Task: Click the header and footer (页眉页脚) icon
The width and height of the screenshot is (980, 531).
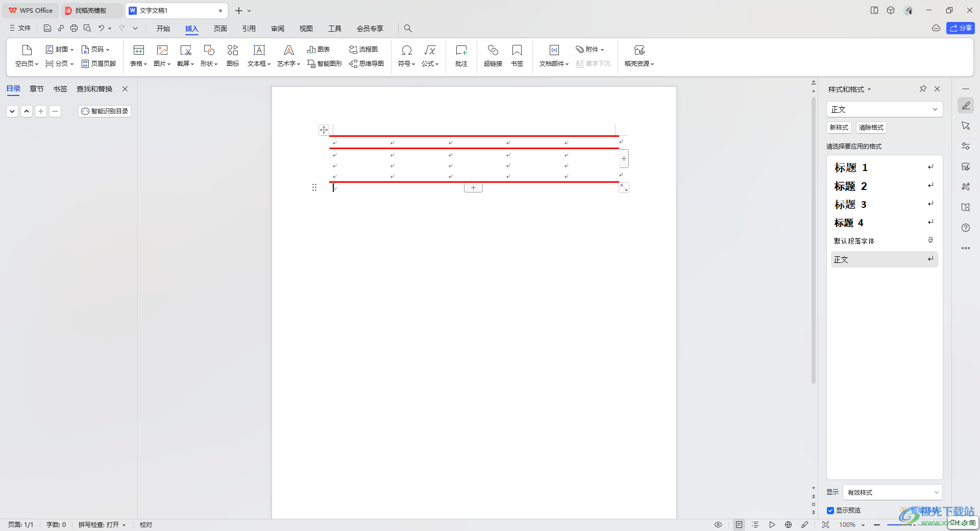Action: pos(99,64)
